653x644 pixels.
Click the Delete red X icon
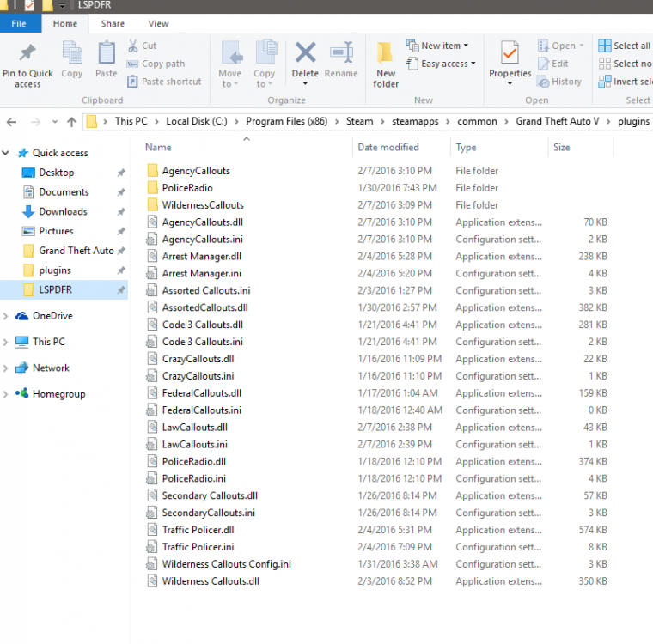305,52
